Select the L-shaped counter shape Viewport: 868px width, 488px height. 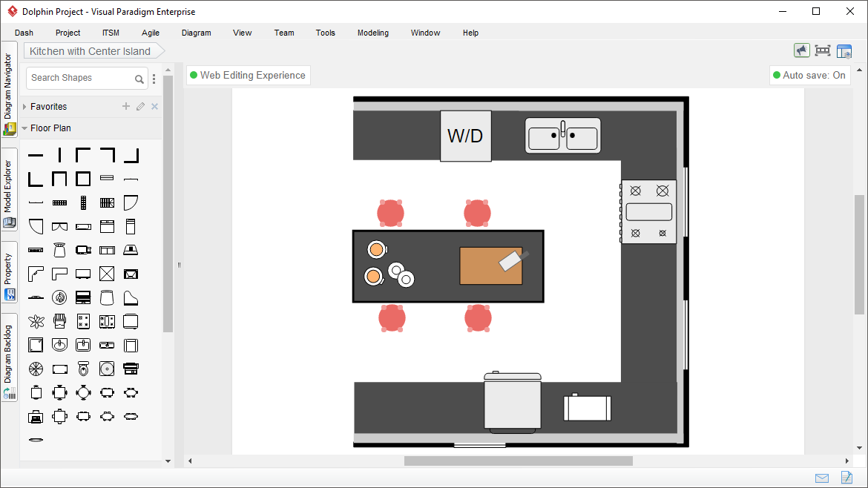(59, 274)
